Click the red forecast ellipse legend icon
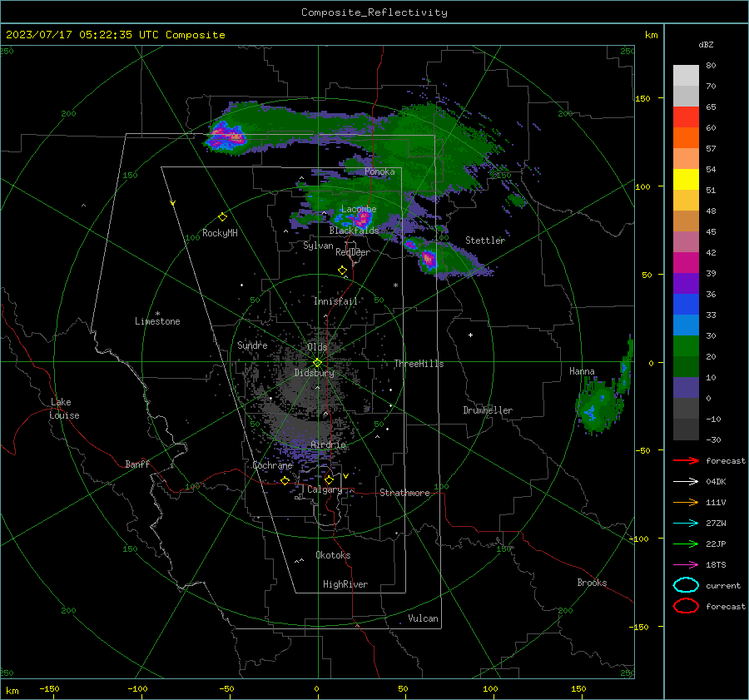Screen dimensions: 749x700 (x=686, y=606)
